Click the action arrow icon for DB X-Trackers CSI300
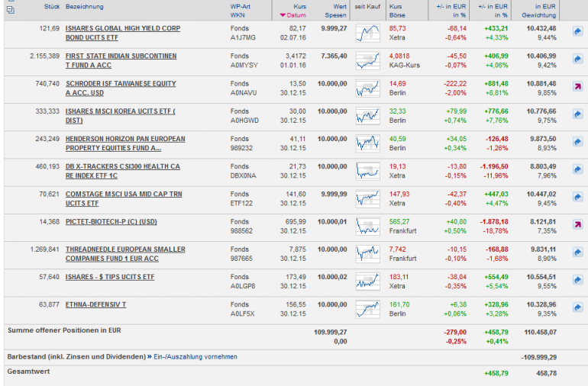The width and height of the screenshot is (588, 386). point(577,170)
